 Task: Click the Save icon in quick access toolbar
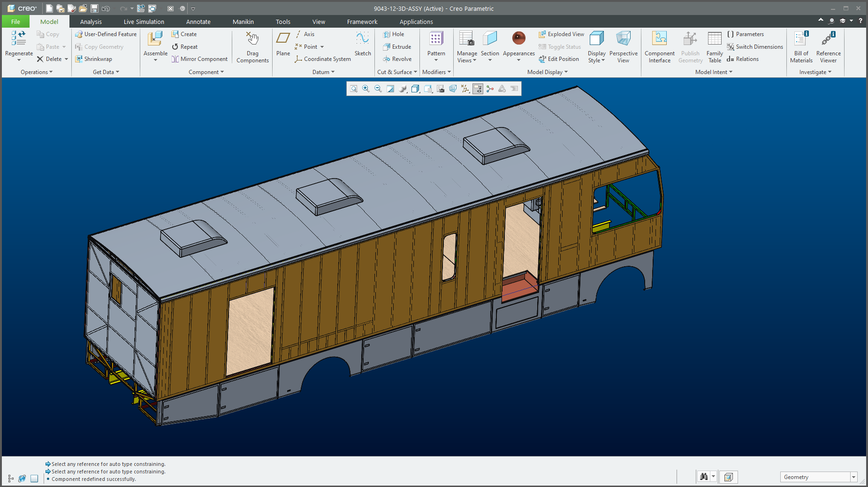(x=94, y=8)
